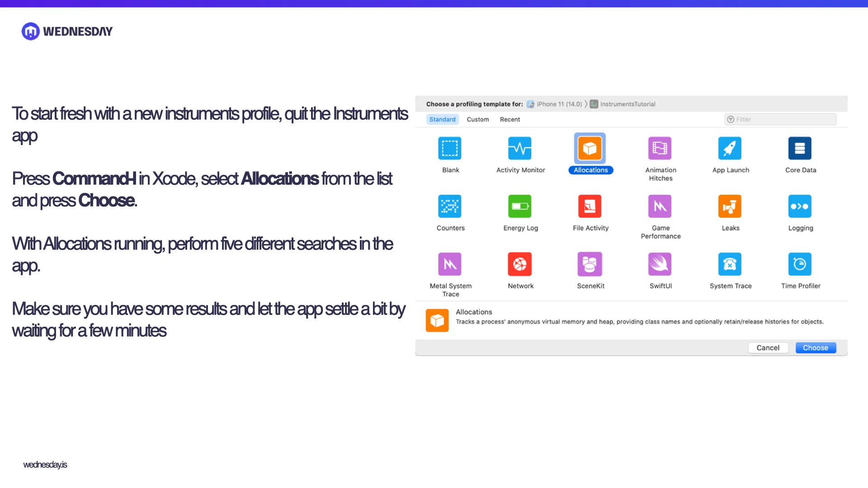Click the Allocations description text
Image resolution: width=868 pixels, height=488 pixels.
click(x=640, y=322)
